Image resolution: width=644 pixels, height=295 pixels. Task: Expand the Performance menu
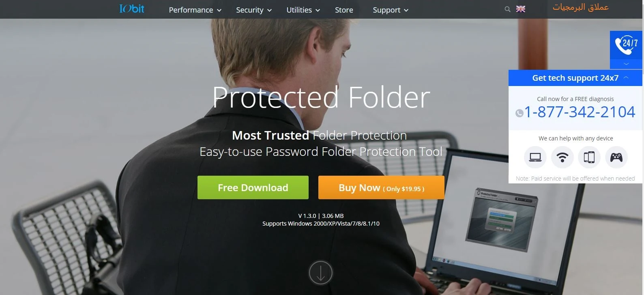click(x=195, y=10)
